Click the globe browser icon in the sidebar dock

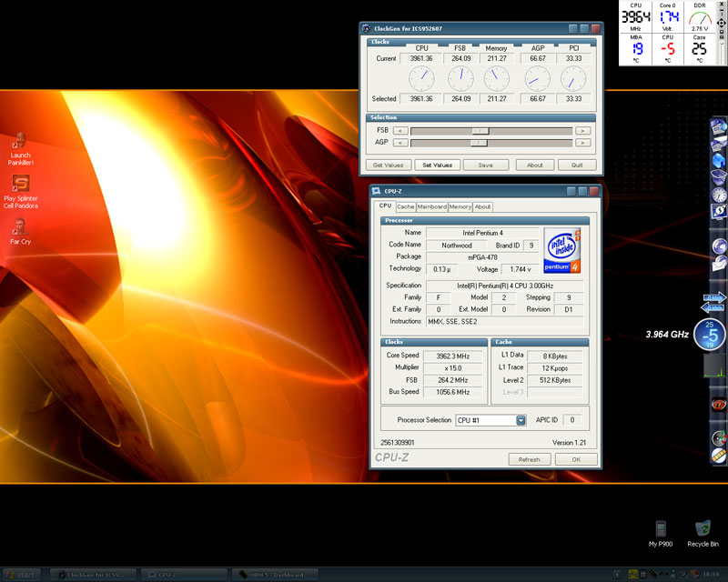[719, 246]
